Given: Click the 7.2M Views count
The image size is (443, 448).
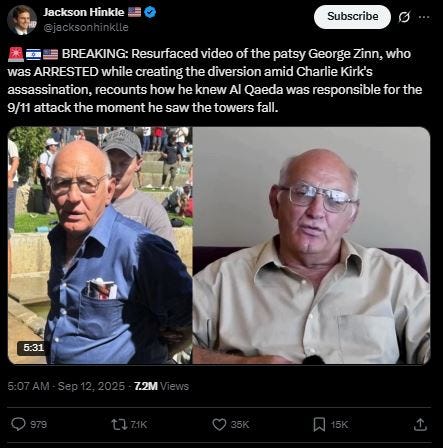Looking at the screenshot, I should 161,386.
